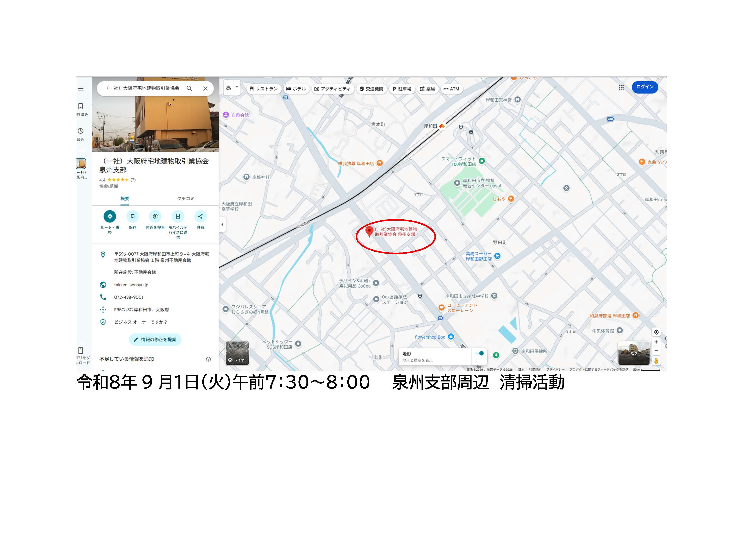Viewport: 756px width, 535px height.
Task: Click 岸和田市立岸城中学校 school marker
Action: 494,296
